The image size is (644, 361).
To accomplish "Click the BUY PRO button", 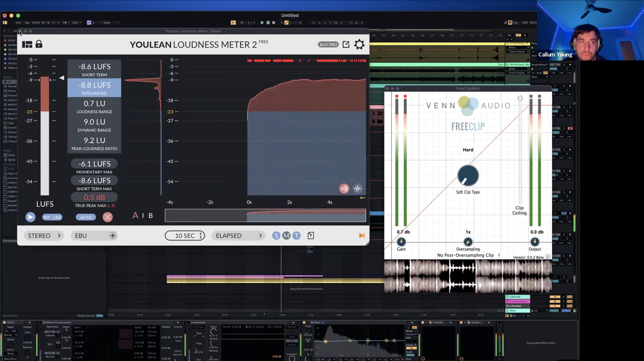I will pos(328,45).
